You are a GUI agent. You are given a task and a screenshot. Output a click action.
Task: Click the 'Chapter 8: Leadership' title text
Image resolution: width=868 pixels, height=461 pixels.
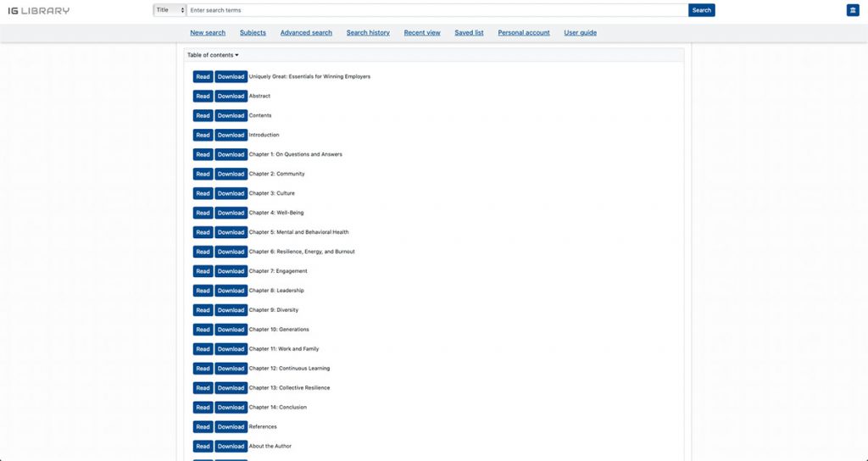(x=276, y=291)
